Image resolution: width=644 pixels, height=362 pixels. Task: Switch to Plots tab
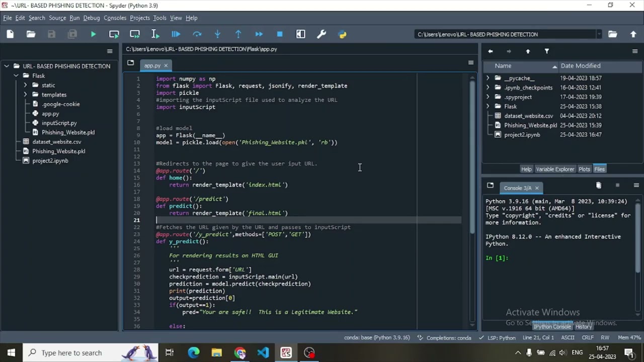point(584,169)
